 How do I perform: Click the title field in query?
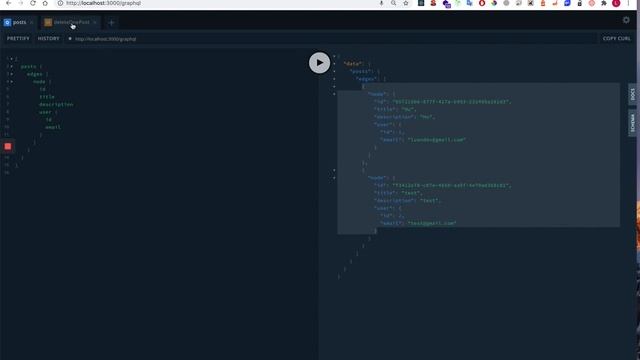pos(47,97)
